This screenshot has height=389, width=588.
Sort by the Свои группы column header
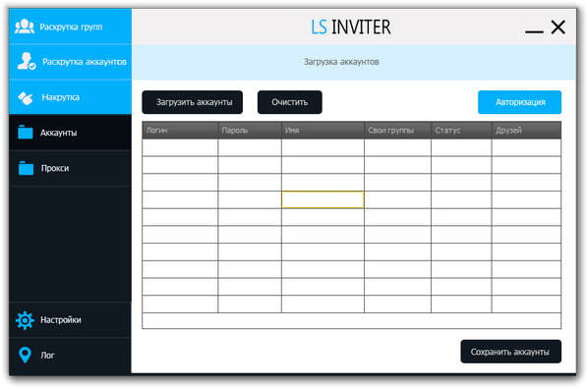398,130
